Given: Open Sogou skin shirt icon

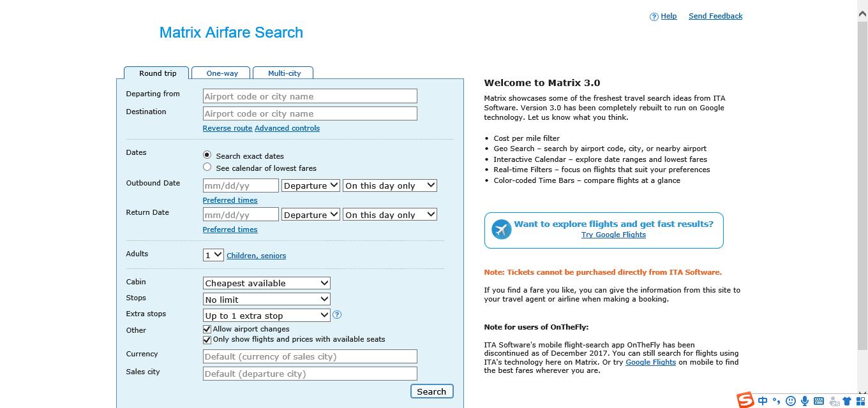Looking at the screenshot, I should coord(848,401).
